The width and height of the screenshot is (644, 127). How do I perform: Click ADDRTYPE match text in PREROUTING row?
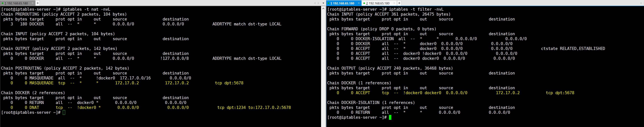[x=247, y=24]
